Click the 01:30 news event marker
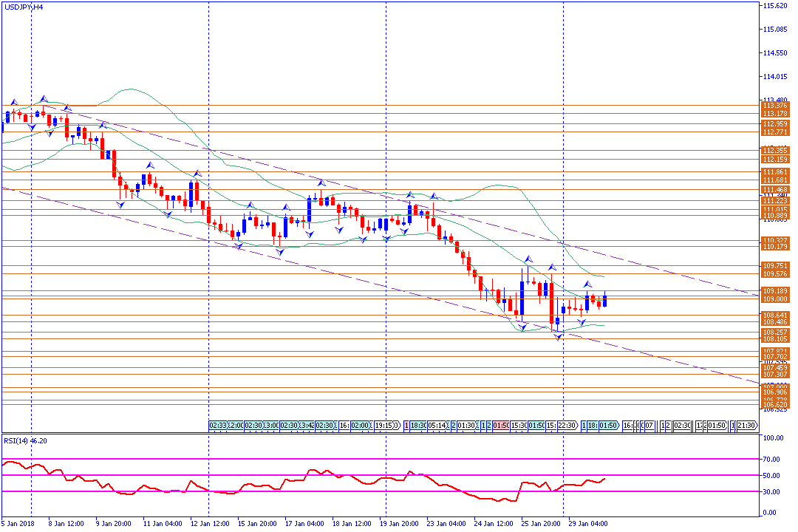The height and width of the screenshot is (532, 798). 466,425
